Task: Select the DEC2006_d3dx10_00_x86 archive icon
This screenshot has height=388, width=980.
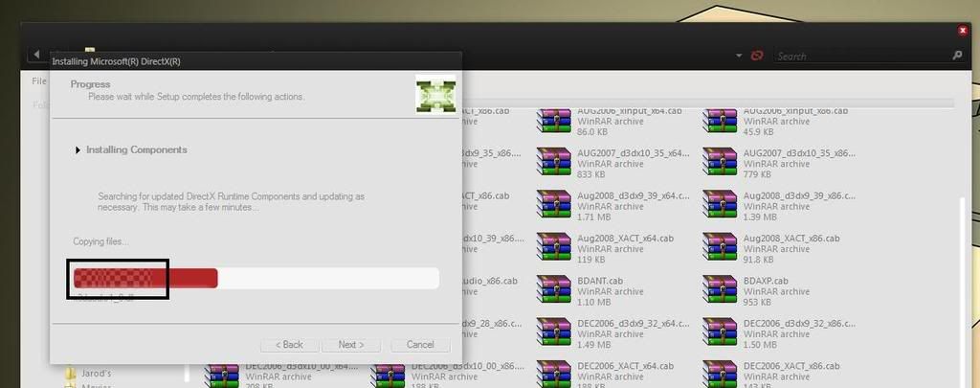Action: tap(388, 375)
